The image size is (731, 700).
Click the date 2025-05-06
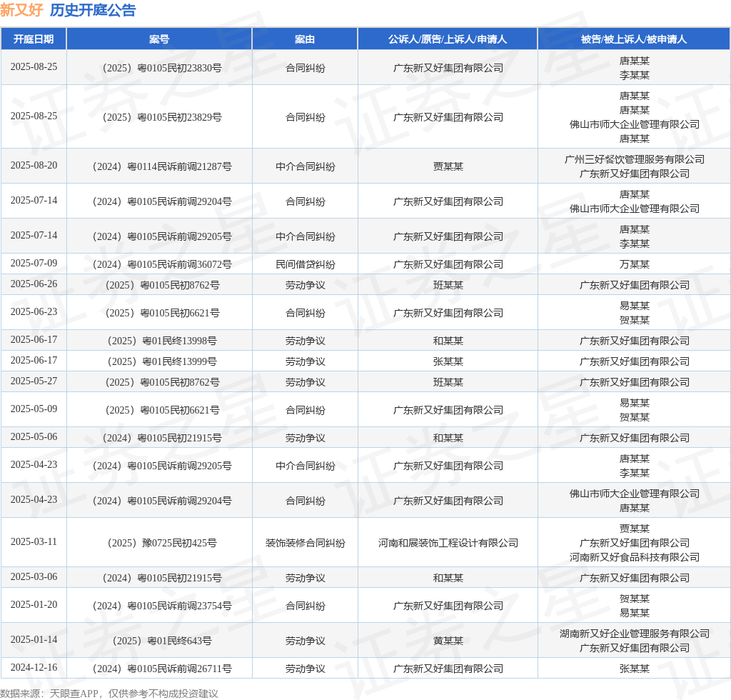(x=34, y=437)
